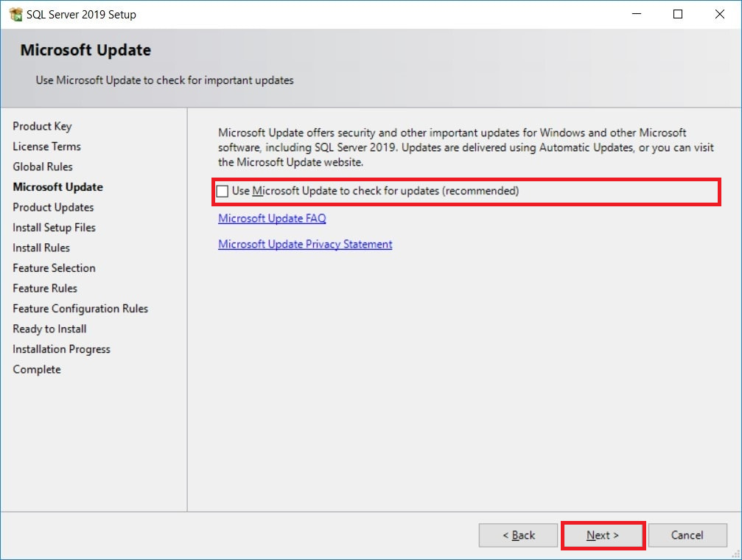Jump to Product Updates step
This screenshot has height=560, width=742.
pos(53,207)
